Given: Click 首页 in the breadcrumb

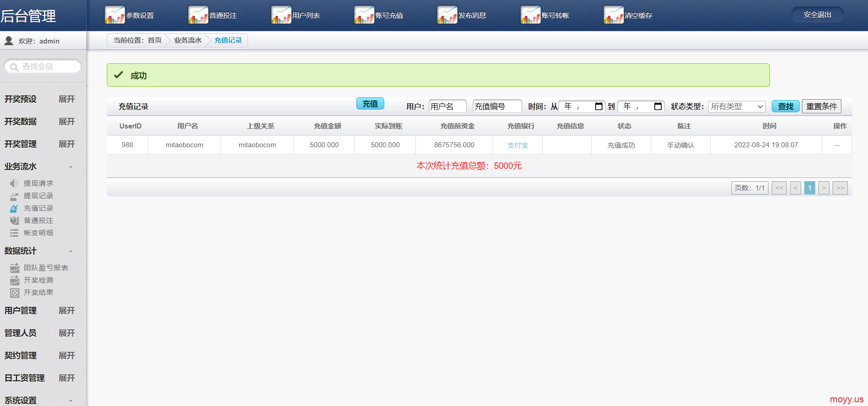Looking at the screenshot, I should tap(155, 40).
